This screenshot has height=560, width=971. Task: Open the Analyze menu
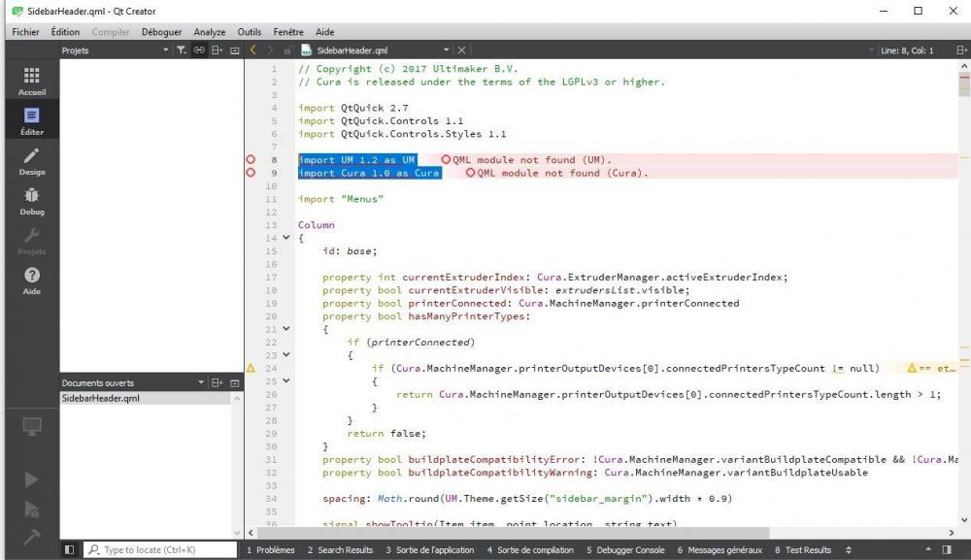(x=210, y=32)
